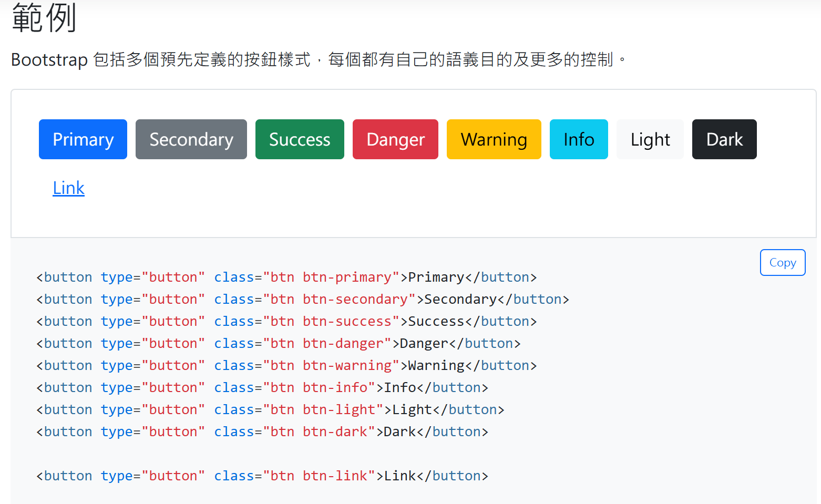This screenshot has height=504, width=821.
Task: Copy the code snippet with Copy button
Action: coord(783,262)
